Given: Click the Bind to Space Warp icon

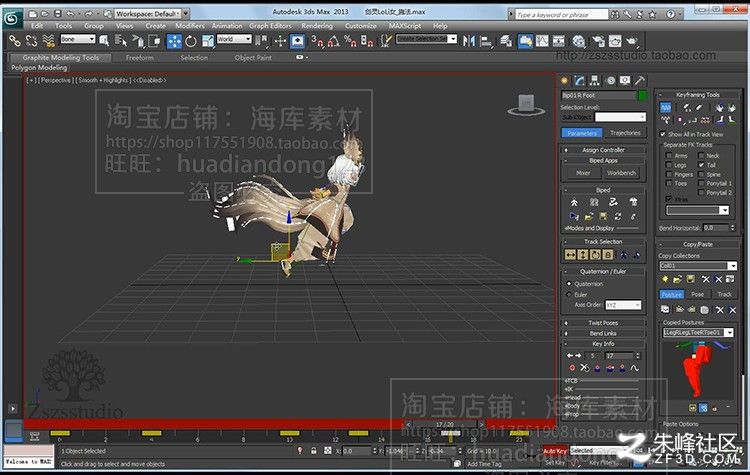Looking at the screenshot, I should click(x=48, y=42).
